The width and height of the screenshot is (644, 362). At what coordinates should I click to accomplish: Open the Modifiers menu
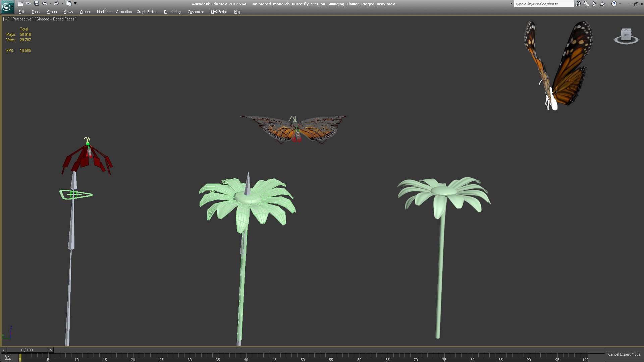click(x=104, y=12)
